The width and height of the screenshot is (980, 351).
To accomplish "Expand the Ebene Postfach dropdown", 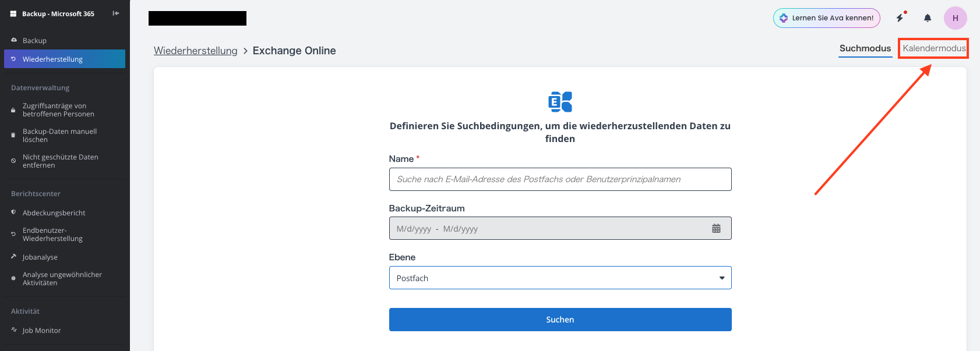I will (x=560, y=278).
